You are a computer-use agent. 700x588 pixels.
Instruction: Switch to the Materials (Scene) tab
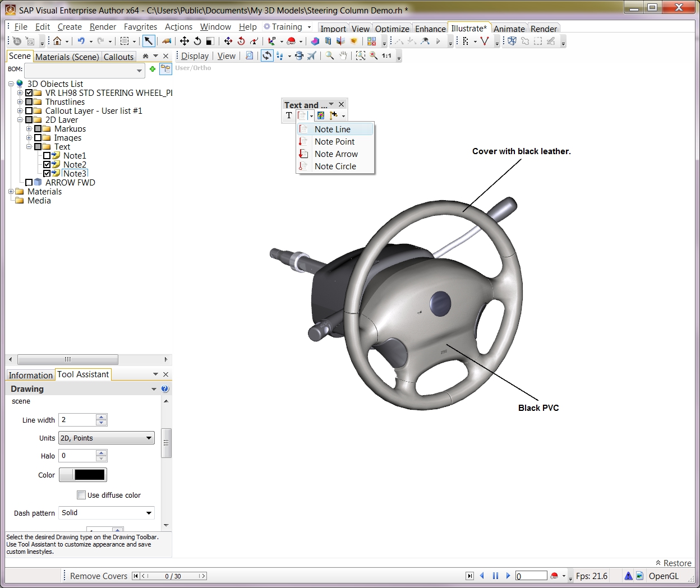(67, 57)
